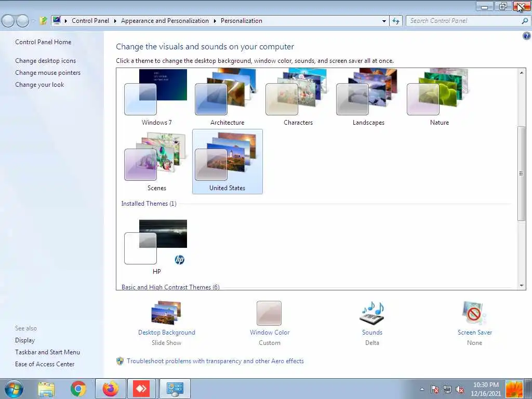Open the Windows Start button
This screenshot has width=532, height=399.
pos(13,389)
